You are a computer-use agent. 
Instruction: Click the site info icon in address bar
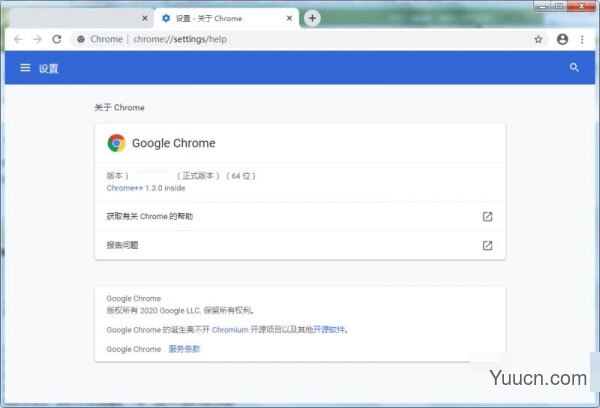tap(81, 39)
